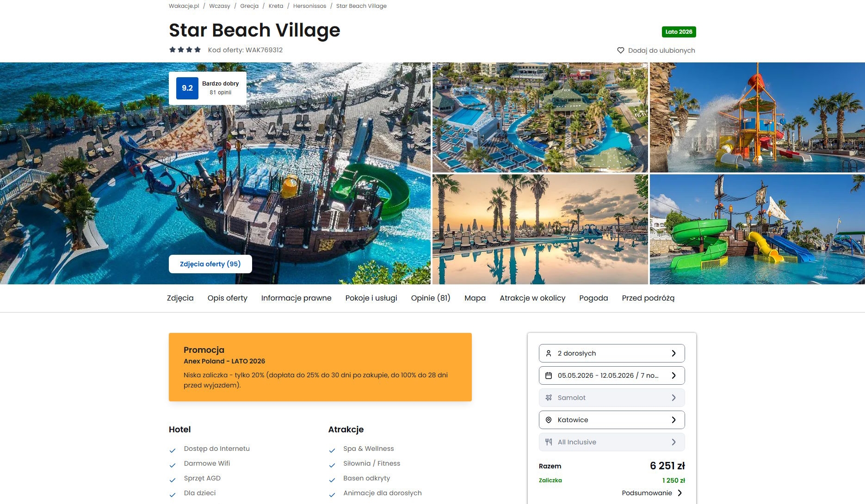Open the departure city Katowice chevron
Screen dimensions: 865x504
coord(674,420)
